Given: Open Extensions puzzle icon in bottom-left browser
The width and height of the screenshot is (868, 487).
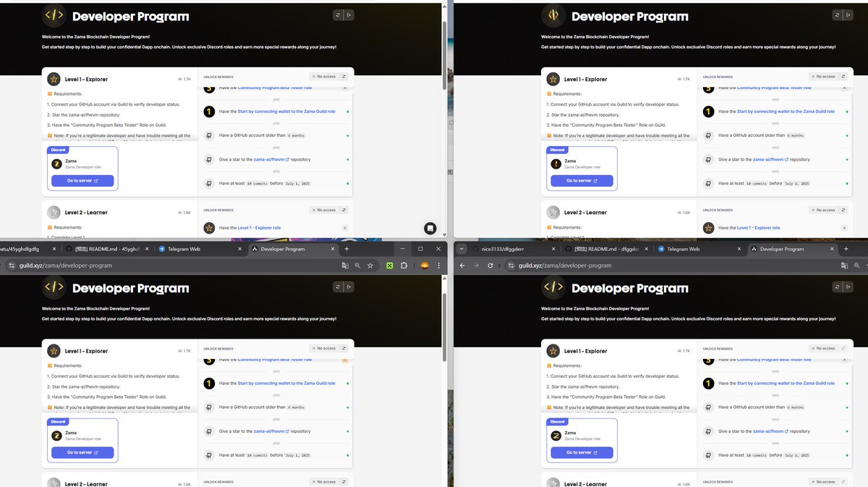Looking at the screenshot, I should coord(404,266).
